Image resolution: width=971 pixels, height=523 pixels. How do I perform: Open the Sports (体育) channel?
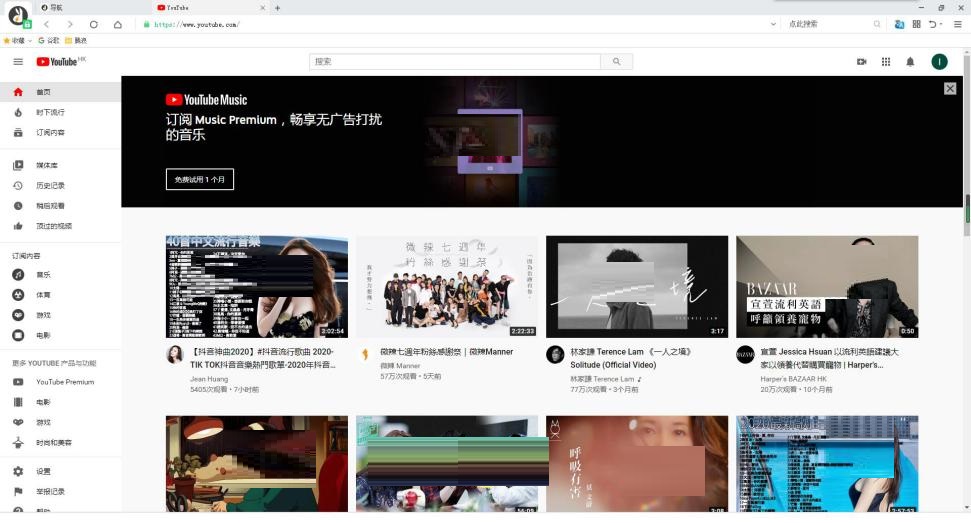pos(60,295)
